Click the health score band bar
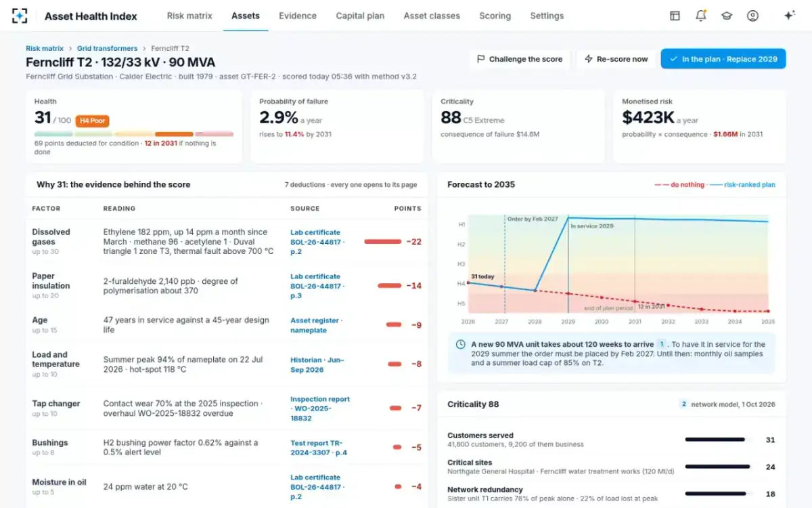This screenshot has height=508, width=812. 134,134
